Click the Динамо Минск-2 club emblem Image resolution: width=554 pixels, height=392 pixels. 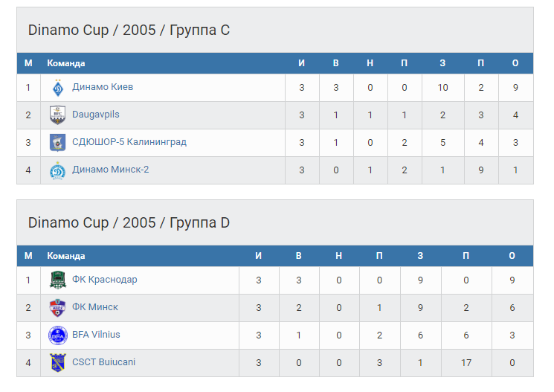click(x=57, y=170)
